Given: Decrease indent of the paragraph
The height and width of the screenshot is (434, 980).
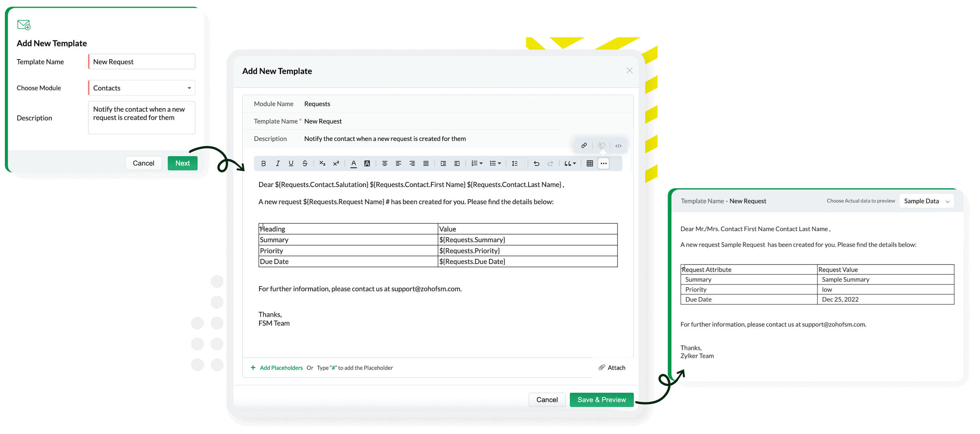Looking at the screenshot, I should point(457,163).
